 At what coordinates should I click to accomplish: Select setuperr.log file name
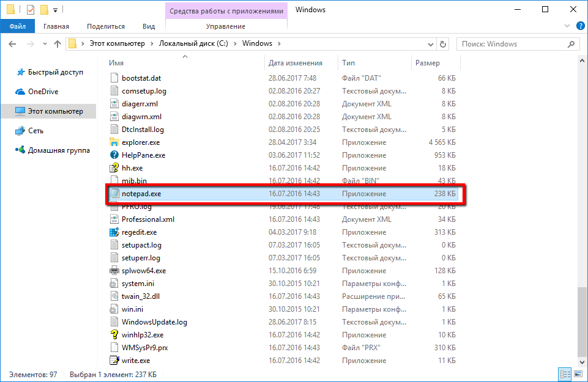tap(141, 258)
